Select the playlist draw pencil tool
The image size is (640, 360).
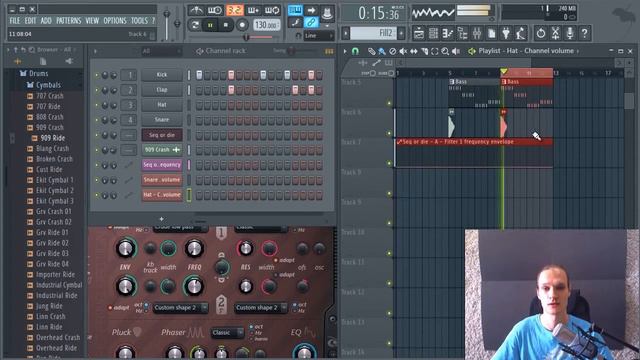371,51
